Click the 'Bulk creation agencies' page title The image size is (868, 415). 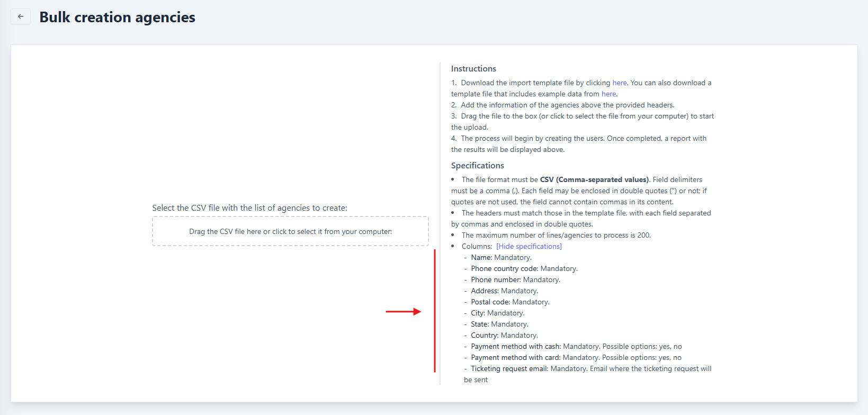point(117,17)
